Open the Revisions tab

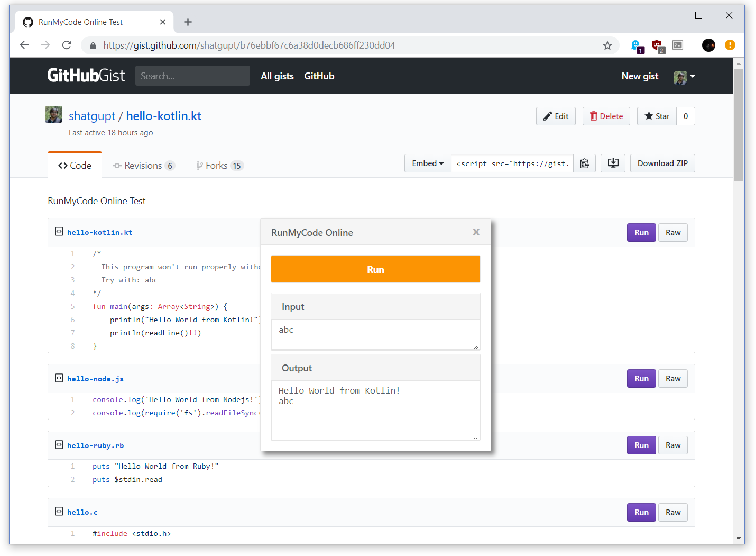(143, 166)
